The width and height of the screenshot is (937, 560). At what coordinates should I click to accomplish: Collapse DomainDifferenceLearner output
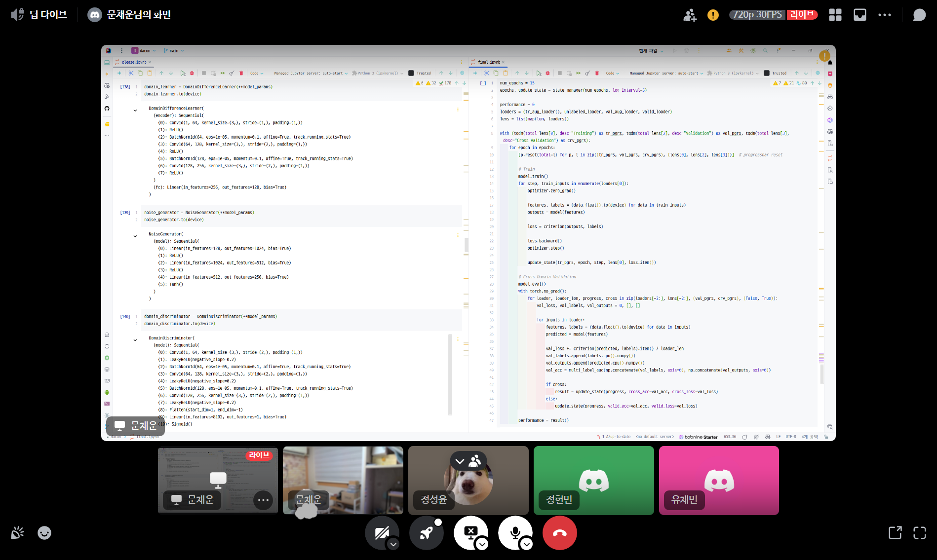coord(135,111)
